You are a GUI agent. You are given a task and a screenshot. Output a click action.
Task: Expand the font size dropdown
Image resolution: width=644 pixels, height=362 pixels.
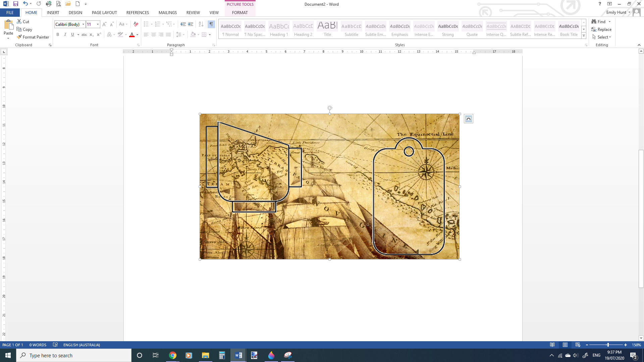(98, 24)
